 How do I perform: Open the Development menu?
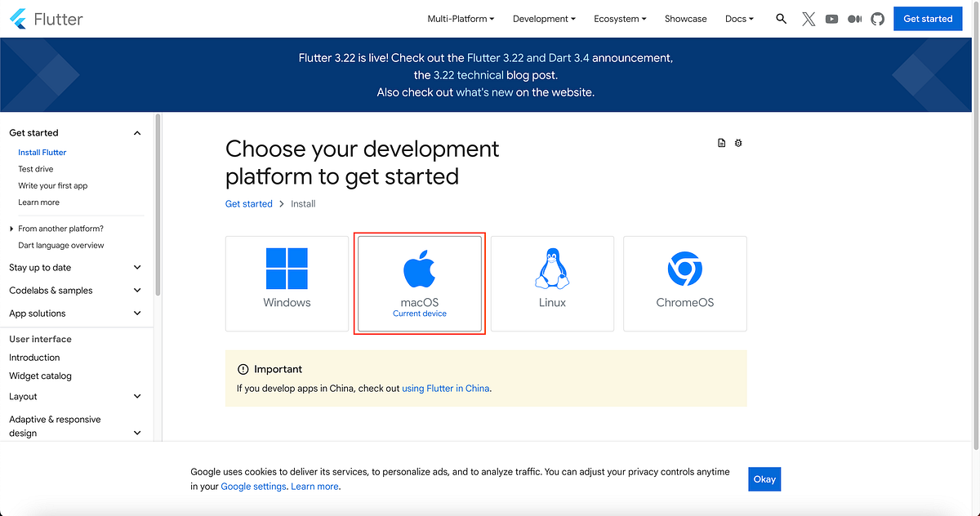click(x=543, y=18)
